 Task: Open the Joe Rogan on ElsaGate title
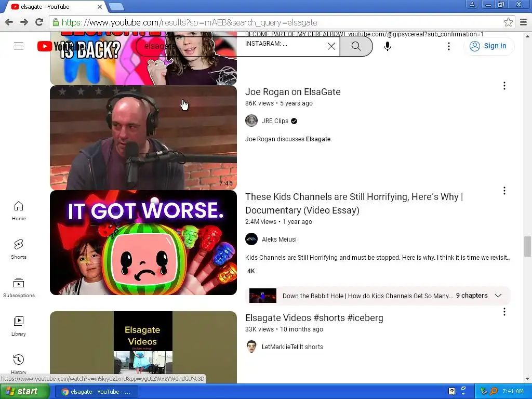coord(293,92)
